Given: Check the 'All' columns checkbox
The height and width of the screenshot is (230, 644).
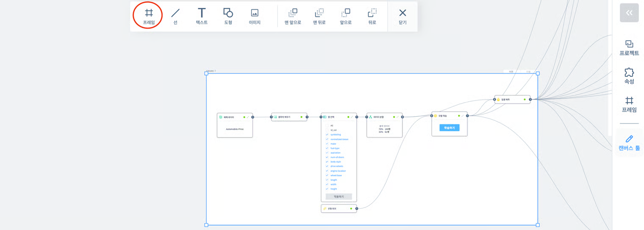Looking at the screenshot, I should (327, 126).
